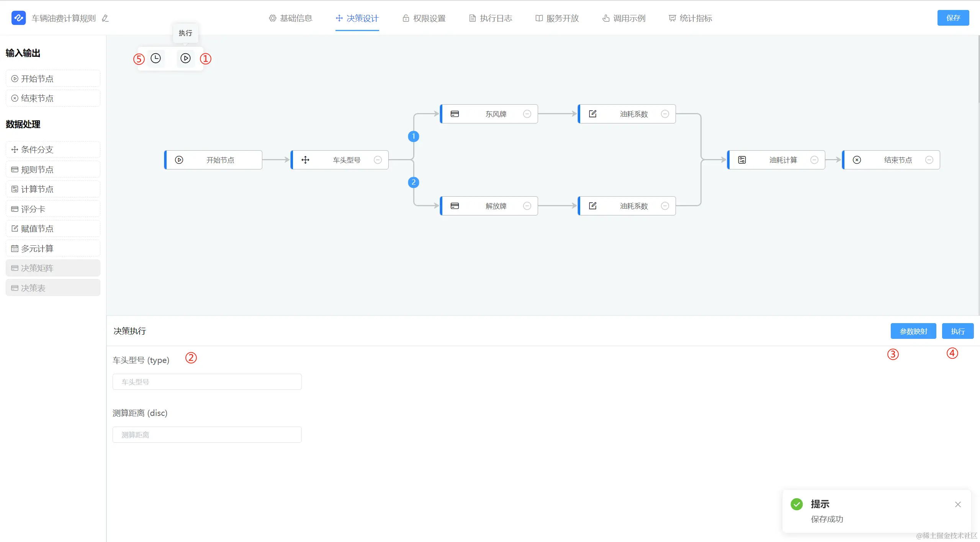Screen dimensions: 980x542
Task: Click the 参数映射 button
Action: click(x=913, y=331)
